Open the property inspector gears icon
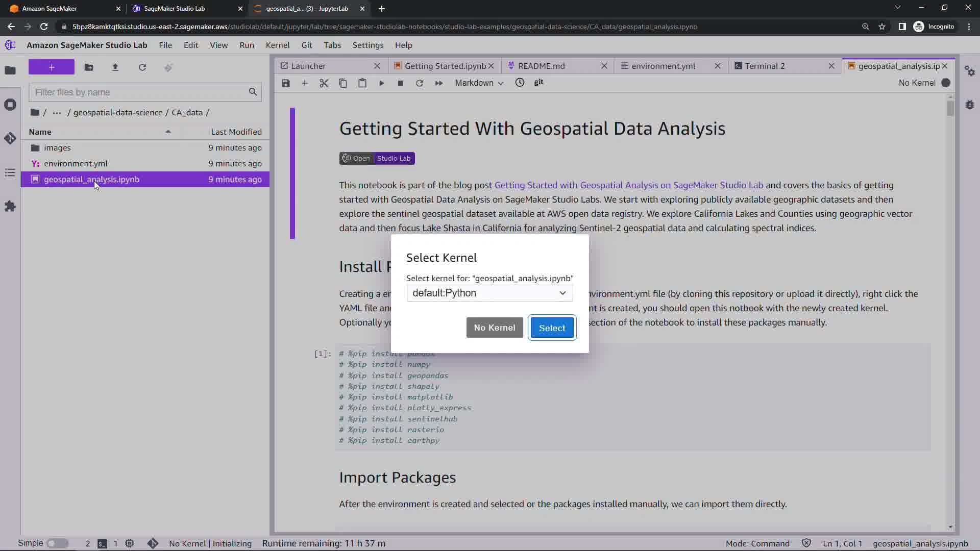 point(970,71)
